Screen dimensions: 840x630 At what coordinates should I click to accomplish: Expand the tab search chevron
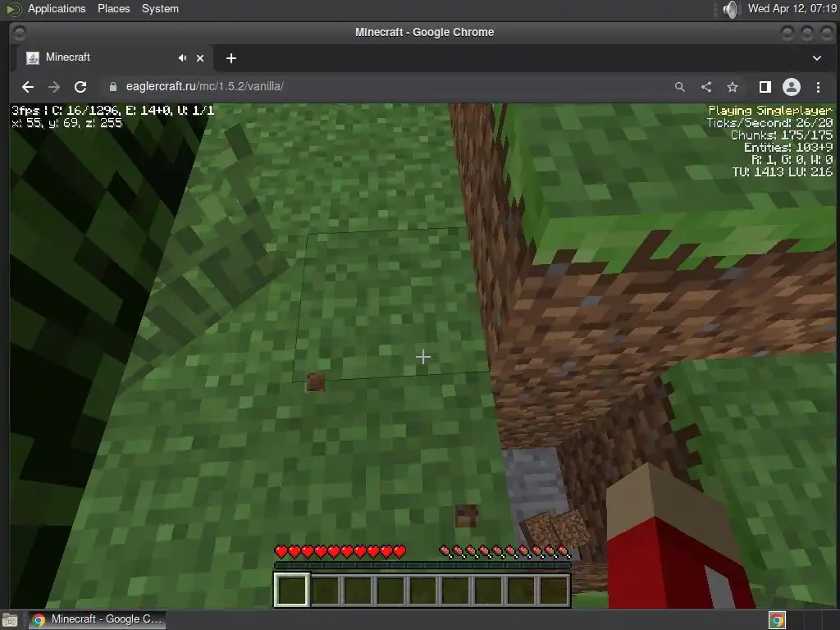(817, 58)
